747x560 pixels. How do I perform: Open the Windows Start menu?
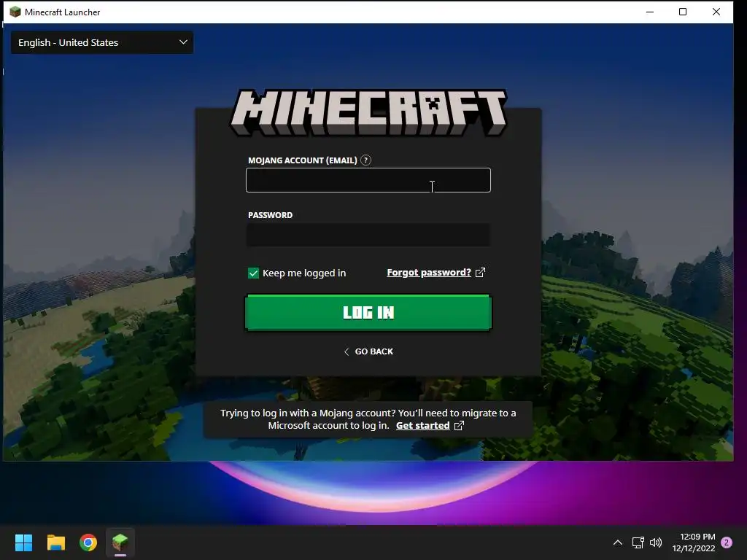[x=24, y=542]
